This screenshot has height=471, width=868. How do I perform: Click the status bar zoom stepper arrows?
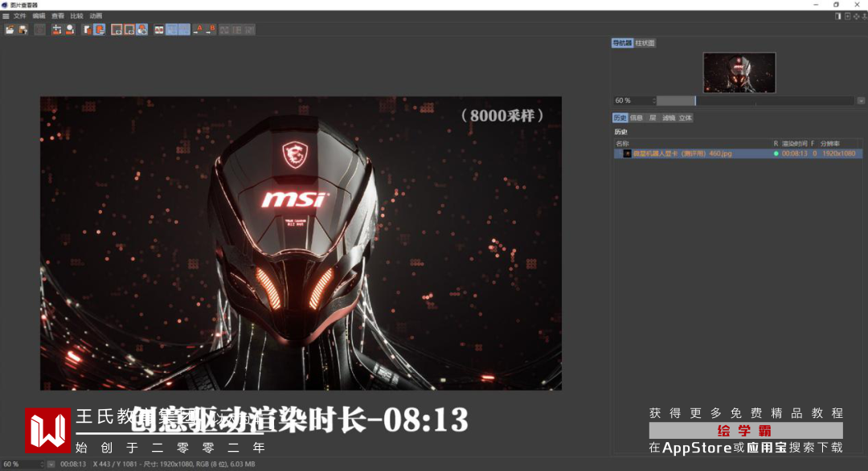click(x=43, y=465)
